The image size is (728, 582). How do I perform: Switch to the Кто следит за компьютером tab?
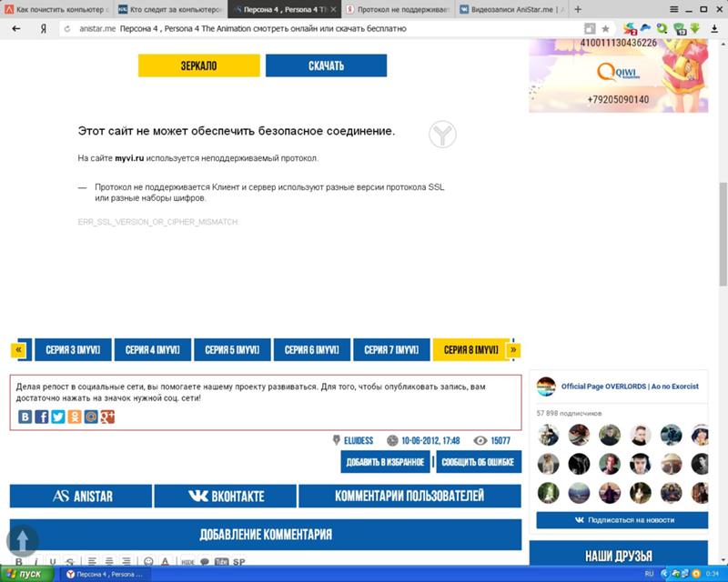170,9
